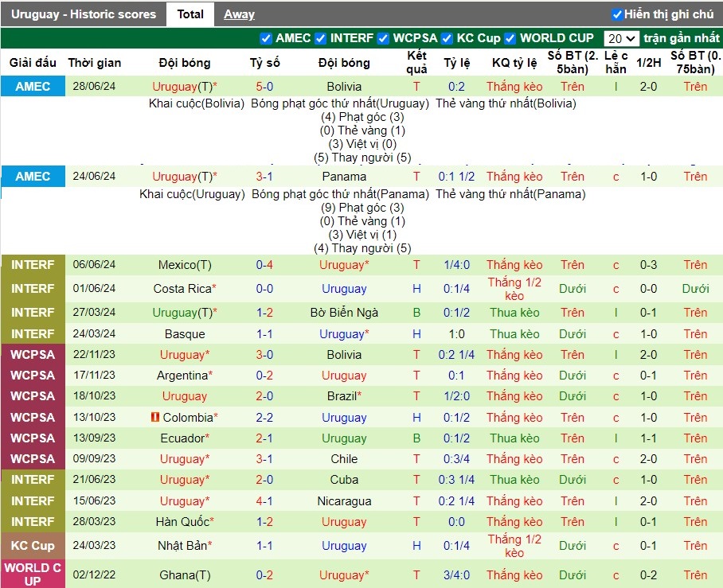Uncheck the KC Cup filter checkbox
The width and height of the screenshot is (723, 588).
click(x=447, y=38)
